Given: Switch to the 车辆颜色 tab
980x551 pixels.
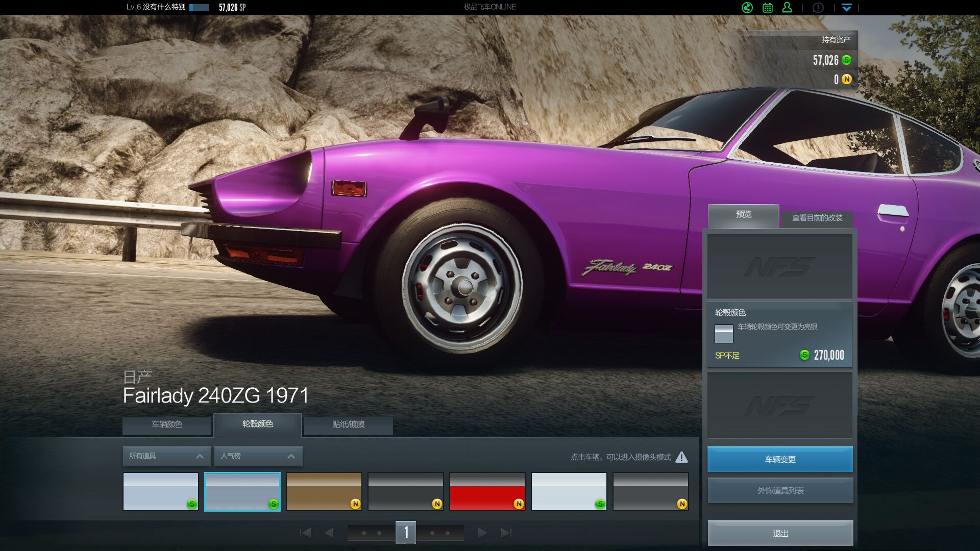Looking at the screenshot, I should 167,425.
